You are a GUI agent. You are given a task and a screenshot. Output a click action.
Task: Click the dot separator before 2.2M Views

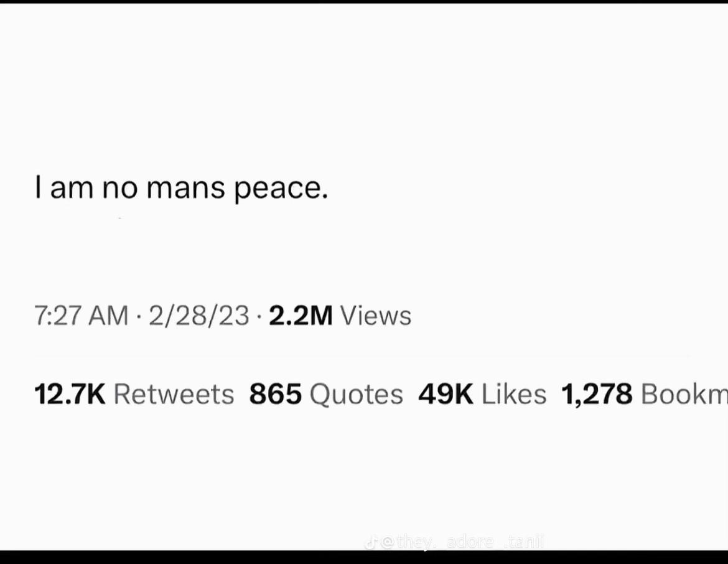[x=259, y=316]
